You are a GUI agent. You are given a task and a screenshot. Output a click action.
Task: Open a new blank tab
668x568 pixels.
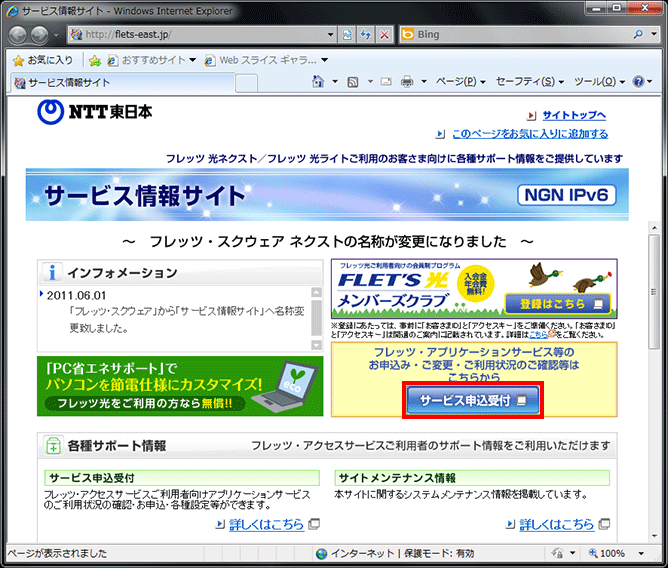(246, 84)
